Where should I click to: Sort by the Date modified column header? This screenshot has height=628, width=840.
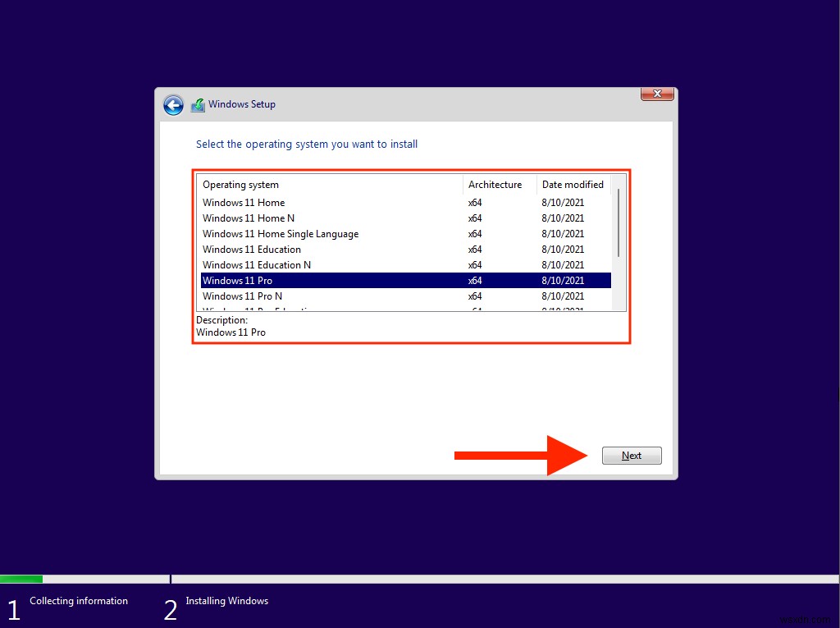[x=573, y=184]
